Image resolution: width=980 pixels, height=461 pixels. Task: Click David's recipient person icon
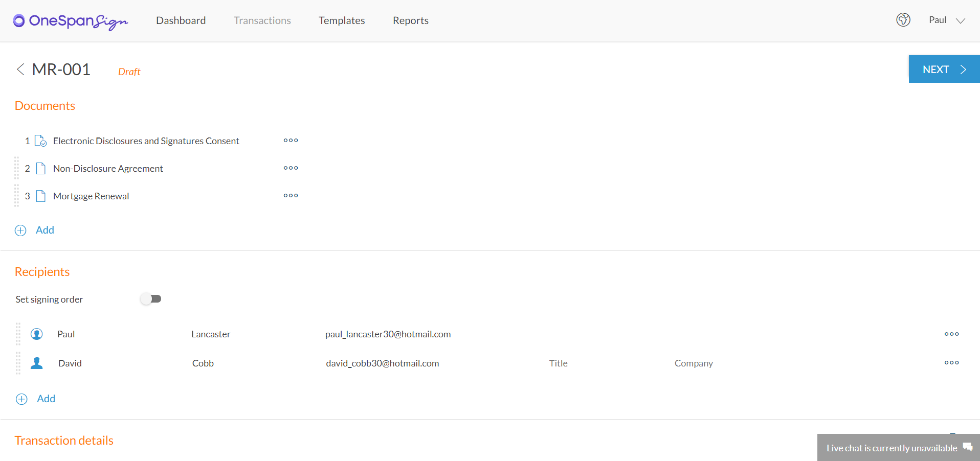click(37, 363)
